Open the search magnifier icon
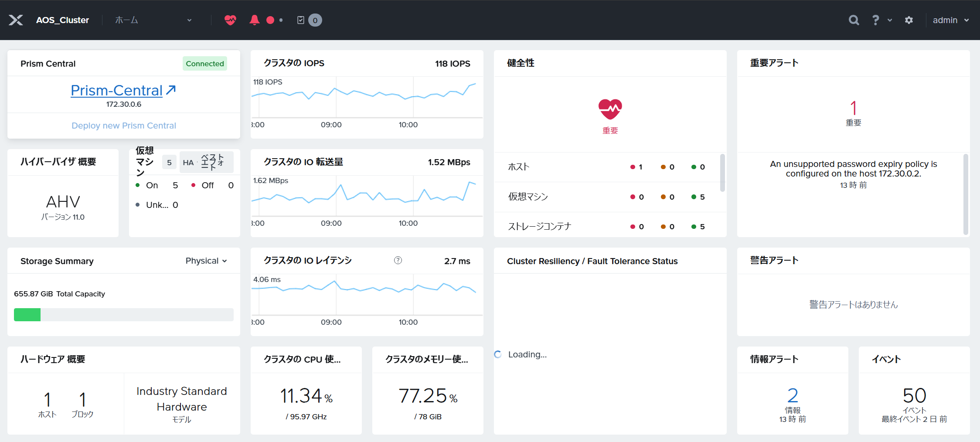The width and height of the screenshot is (980, 442). coord(854,20)
